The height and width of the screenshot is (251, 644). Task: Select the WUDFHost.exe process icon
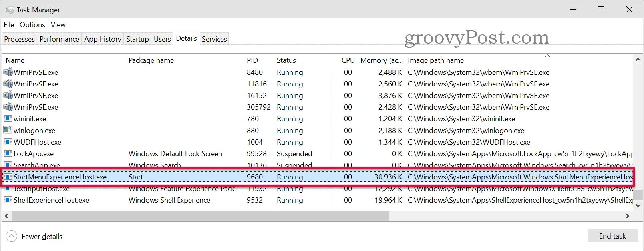pos(8,142)
